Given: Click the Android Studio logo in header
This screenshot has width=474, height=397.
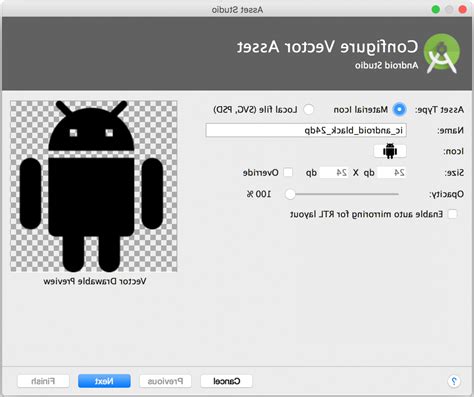Looking at the screenshot, I should pyautogui.click(x=442, y=53).
